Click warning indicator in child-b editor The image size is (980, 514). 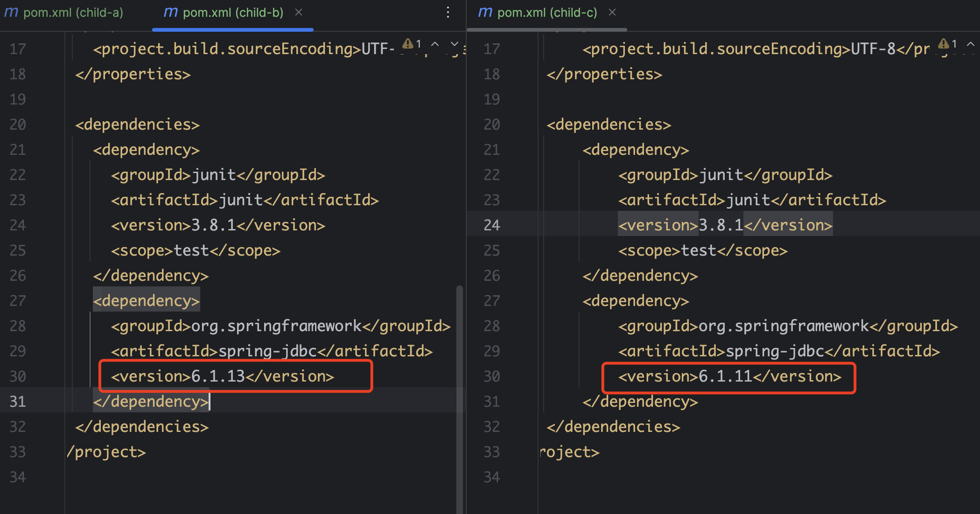[x=408, y=44]
